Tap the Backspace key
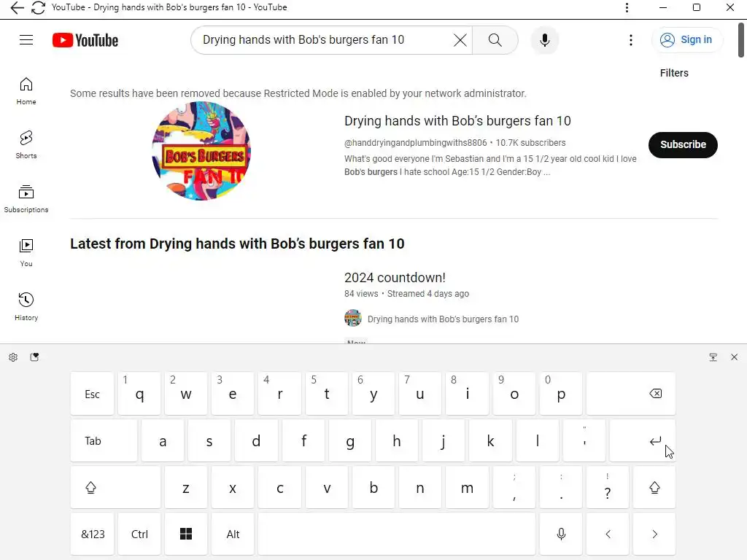 point(631,394)
